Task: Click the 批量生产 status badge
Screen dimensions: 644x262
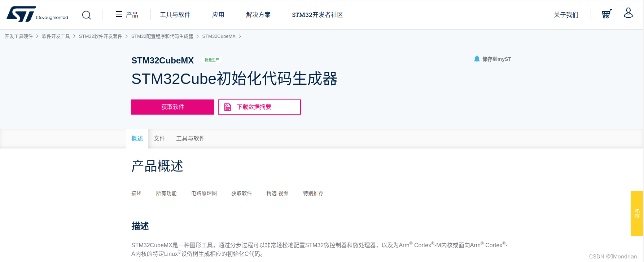Action: click(x=212, y=60)
